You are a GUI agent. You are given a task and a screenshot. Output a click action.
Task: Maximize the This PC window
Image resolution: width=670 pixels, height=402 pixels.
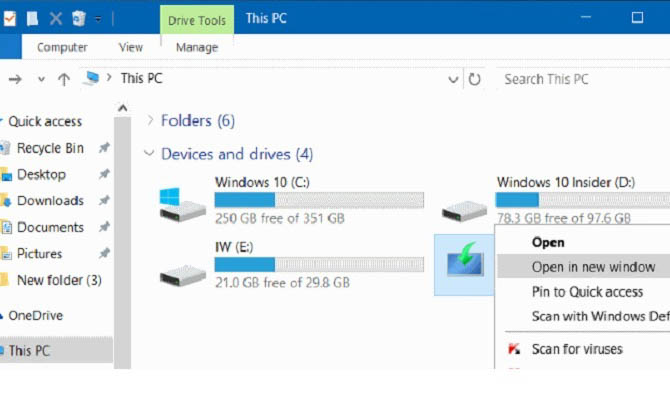click(x=637, y=18)
